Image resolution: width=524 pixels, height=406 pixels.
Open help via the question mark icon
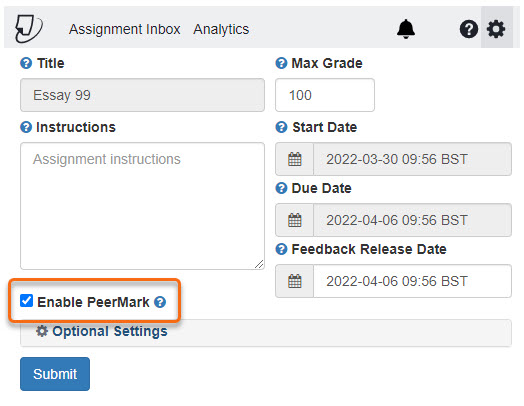[469, 29]
